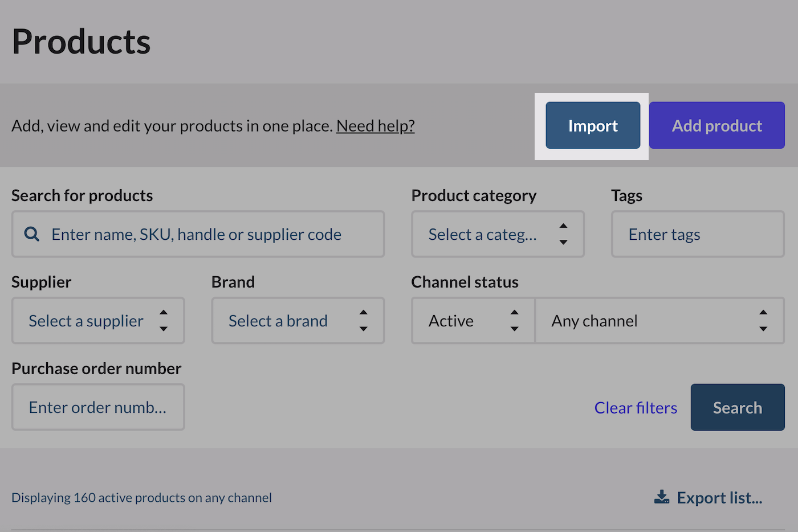Click the export download tray icon
The height and width of the screenshot is (532, 798).
[x=662, y=497]
